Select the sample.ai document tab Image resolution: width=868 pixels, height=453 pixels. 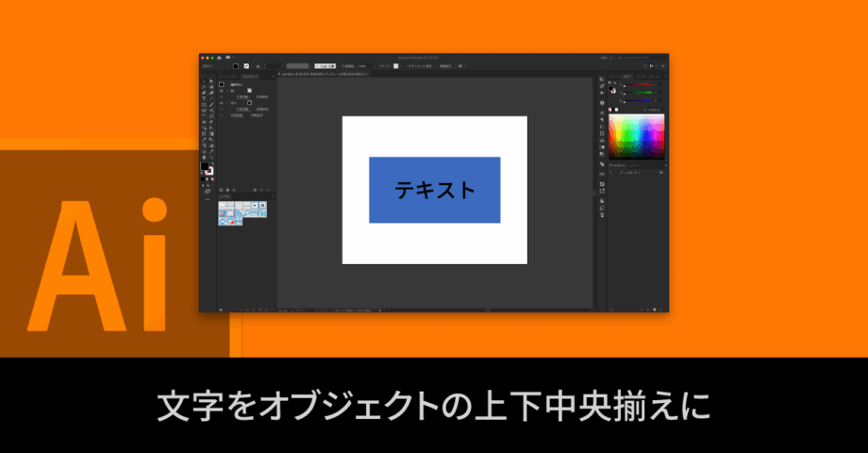click(324, 75)
